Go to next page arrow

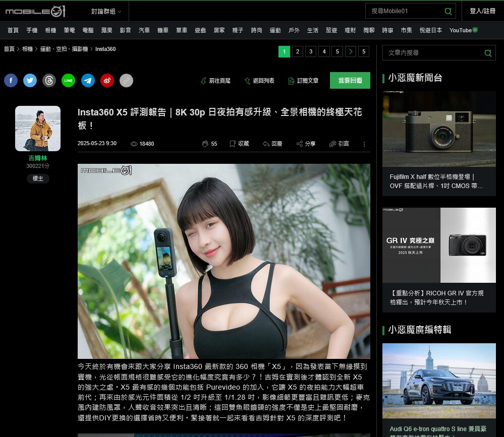coord(351,51)
